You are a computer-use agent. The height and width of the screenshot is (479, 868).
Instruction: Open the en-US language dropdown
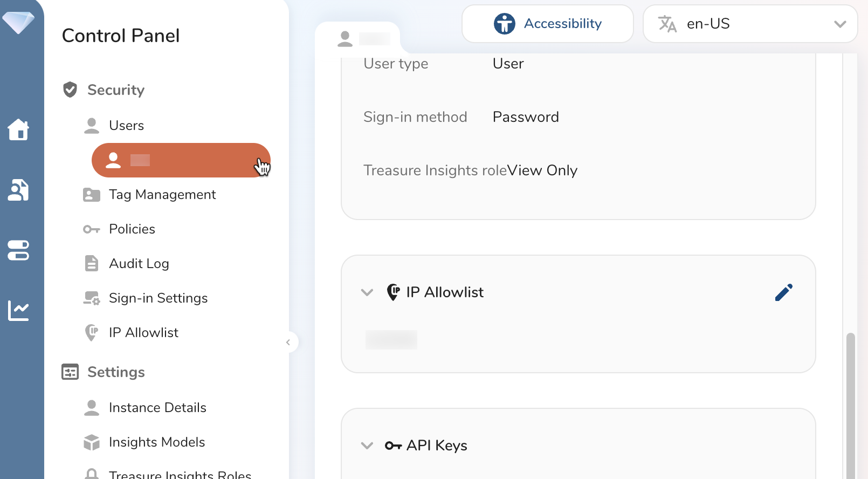click(x=750, y=24)
